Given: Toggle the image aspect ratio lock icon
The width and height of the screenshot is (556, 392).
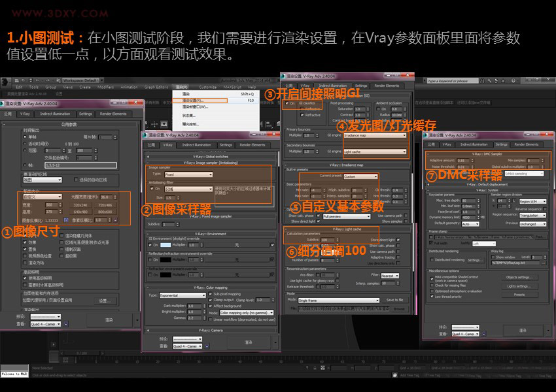Looking at the screenshot, I should pyautogui.click(x=66, y=220).
